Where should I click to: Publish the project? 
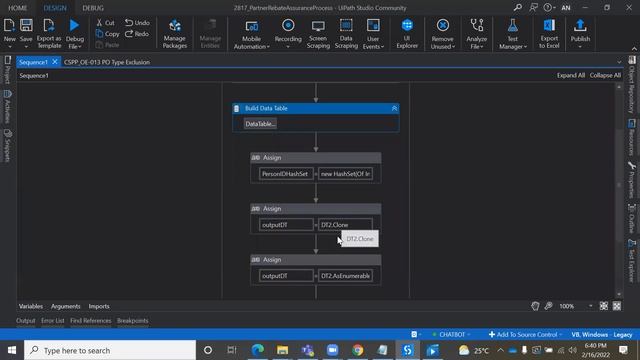pyautogui.click(x=580, y=33)
